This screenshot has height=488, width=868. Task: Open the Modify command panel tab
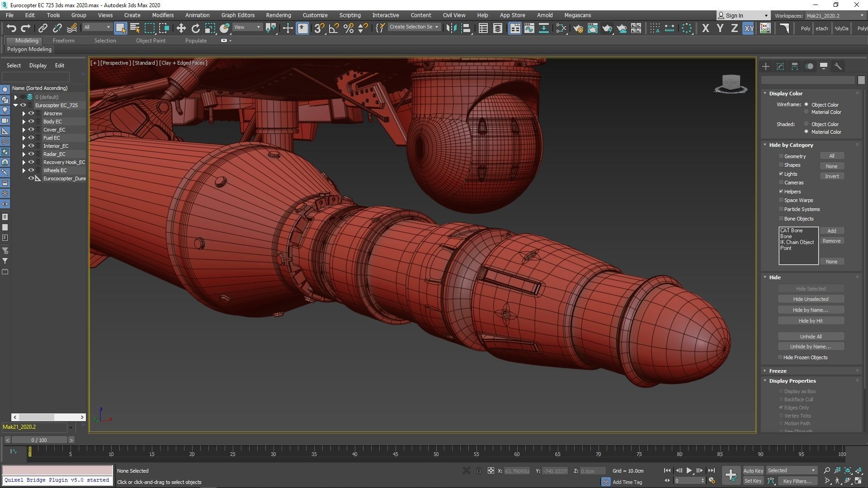780,66
